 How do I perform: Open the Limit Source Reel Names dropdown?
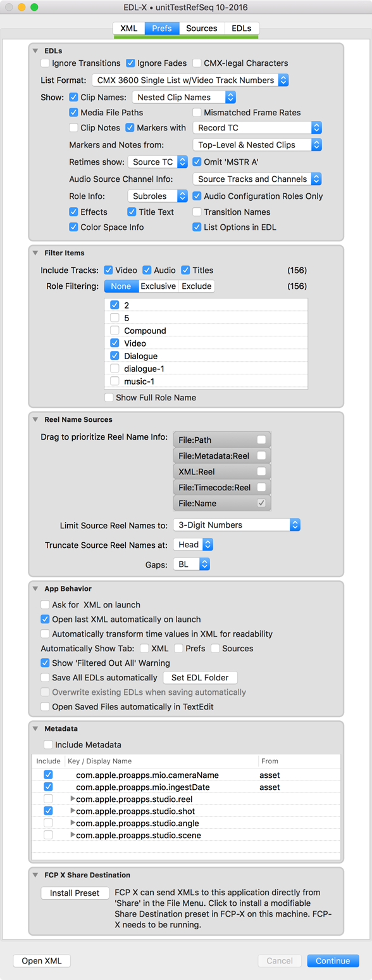point(237,525)
